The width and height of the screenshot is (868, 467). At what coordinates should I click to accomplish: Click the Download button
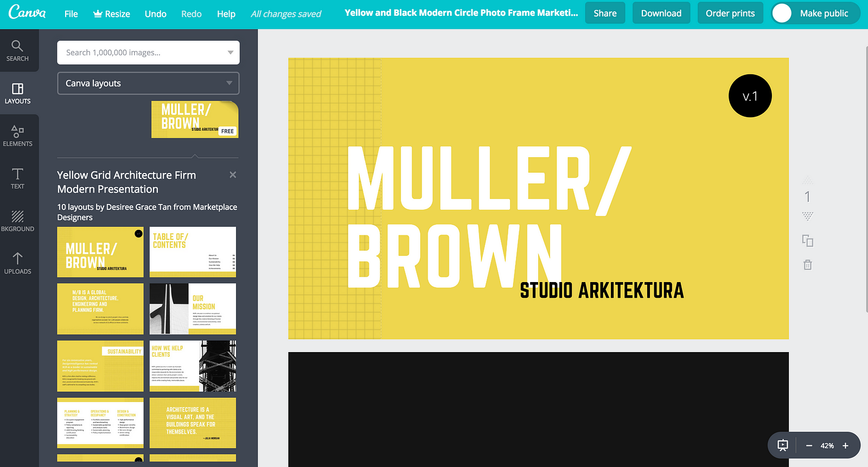661,13
